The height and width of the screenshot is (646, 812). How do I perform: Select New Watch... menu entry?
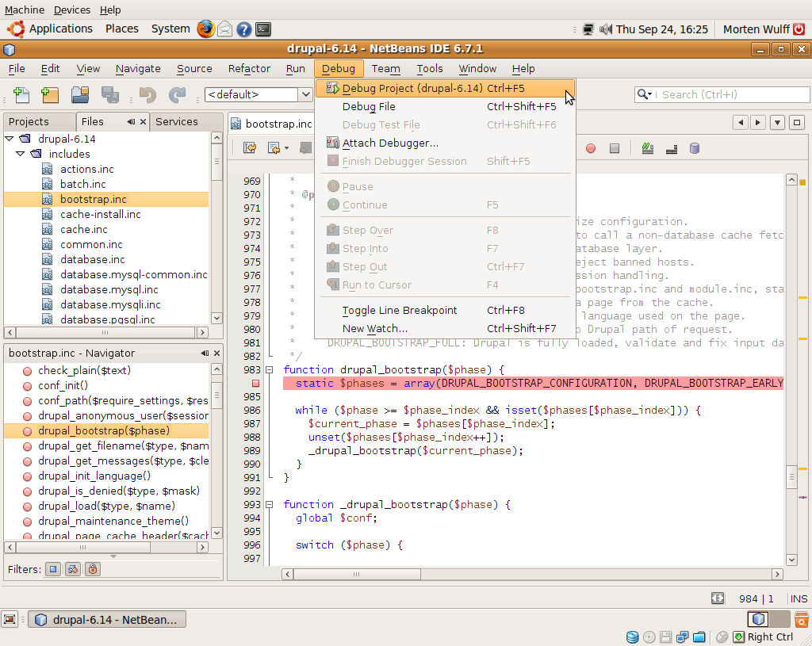point(445,328)
